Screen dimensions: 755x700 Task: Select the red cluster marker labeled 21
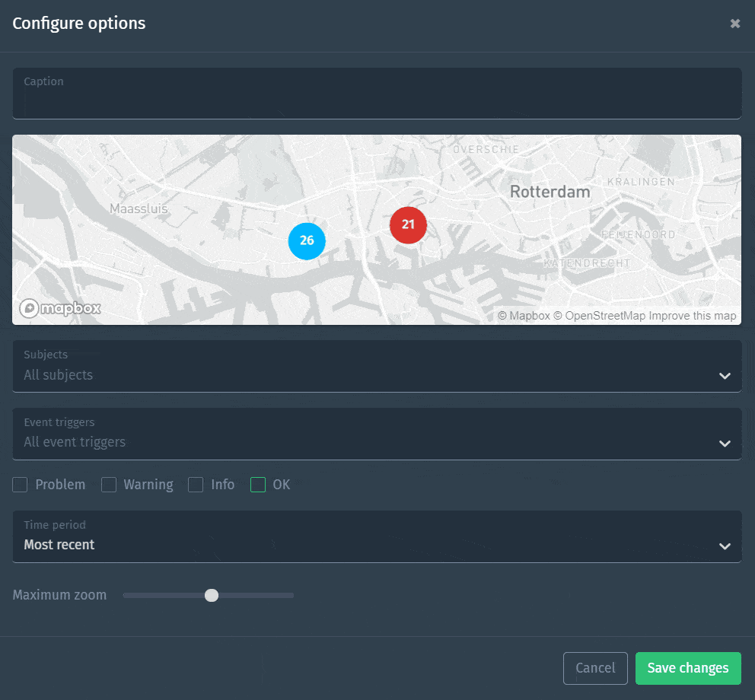tap(408, 225)
